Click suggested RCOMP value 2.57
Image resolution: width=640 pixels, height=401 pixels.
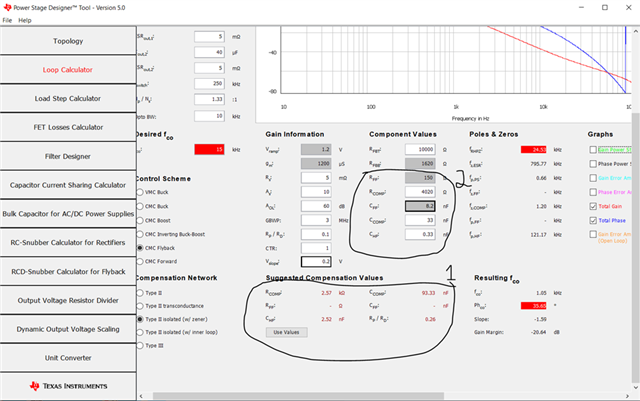point(326,293)
